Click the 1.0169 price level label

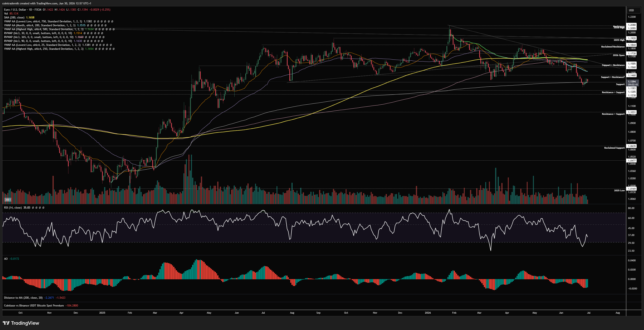click(x=632, y=189)
